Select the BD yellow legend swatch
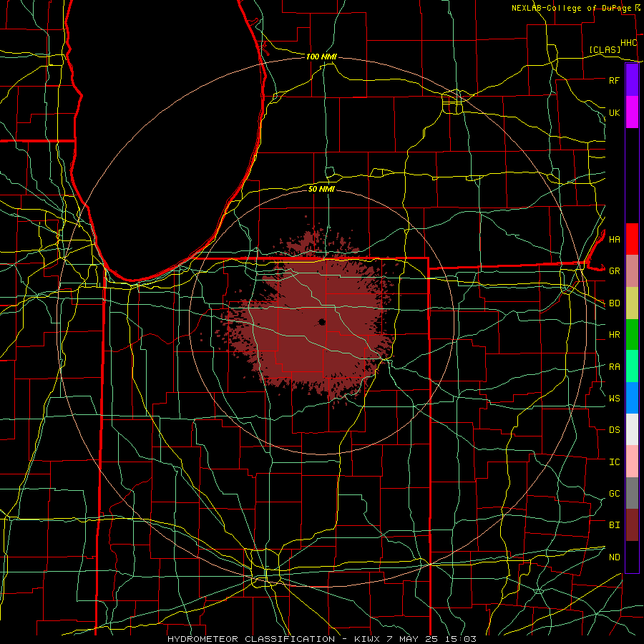 [x=632, y=303]
